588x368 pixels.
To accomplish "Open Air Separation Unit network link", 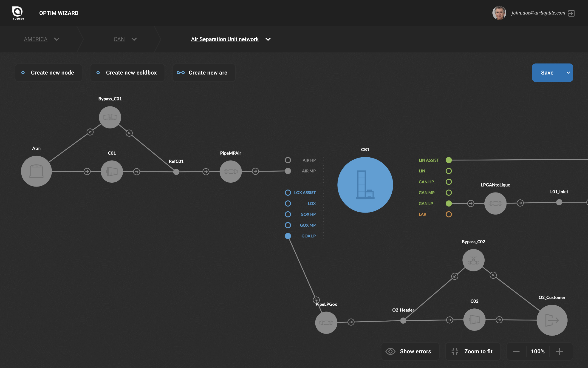I will [x=225, y=39].
